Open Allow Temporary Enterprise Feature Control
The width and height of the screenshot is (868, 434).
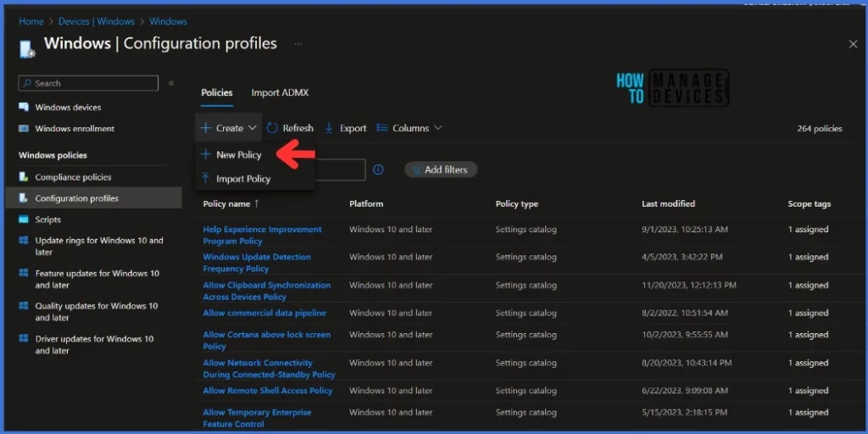258,418
